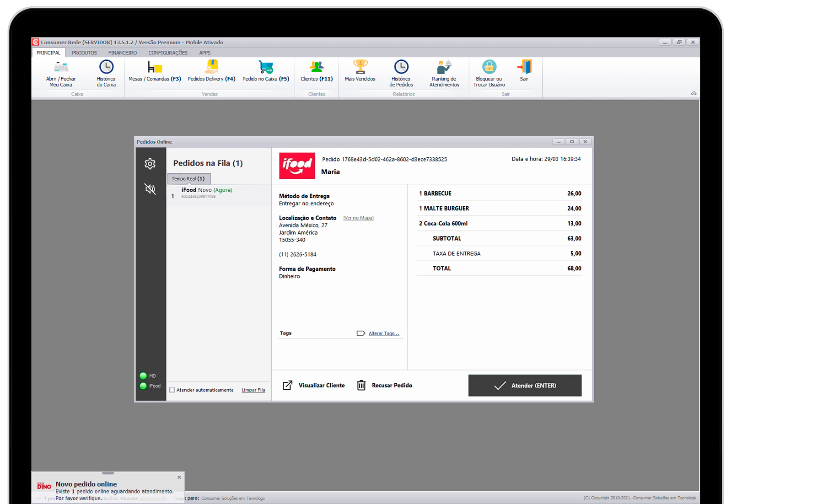Click the 1 MALTE BURGUER item row
This screenshot has height=504, width=823.
[500, 209]
